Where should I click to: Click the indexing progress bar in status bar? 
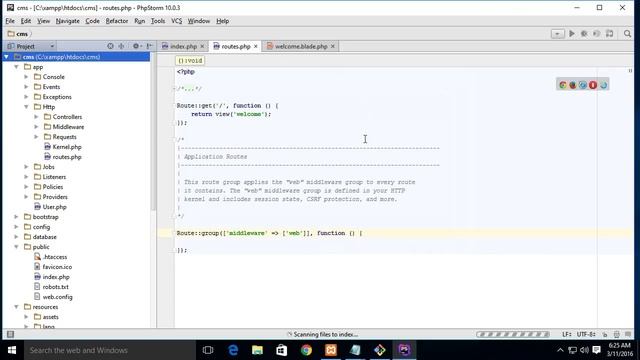(513, 334)
